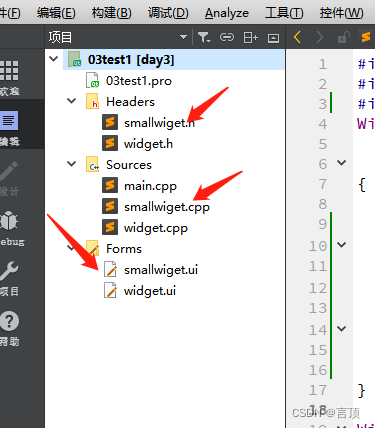Open the 构建(B) build menu
Screen dimensions: 375x428
(x=112, y=13)
